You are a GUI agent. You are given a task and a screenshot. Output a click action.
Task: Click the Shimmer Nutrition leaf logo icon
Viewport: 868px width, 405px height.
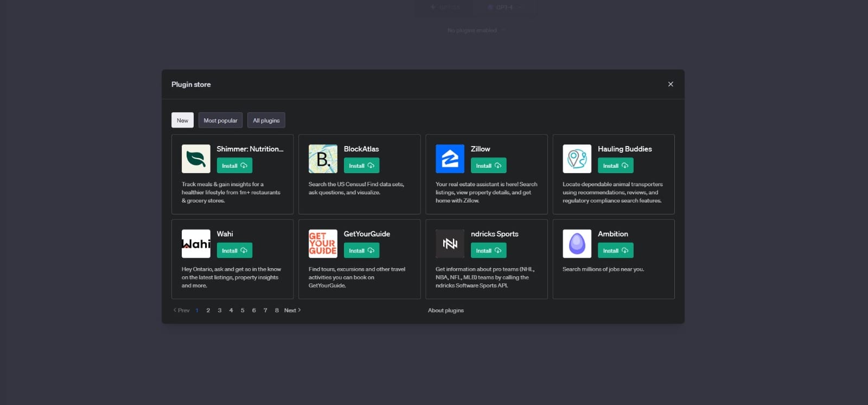[196, 159]
